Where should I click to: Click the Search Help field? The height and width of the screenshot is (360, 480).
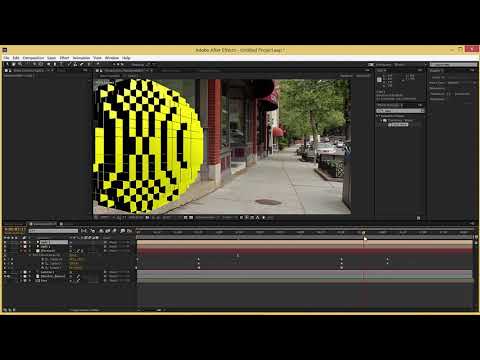click(453, 64)
